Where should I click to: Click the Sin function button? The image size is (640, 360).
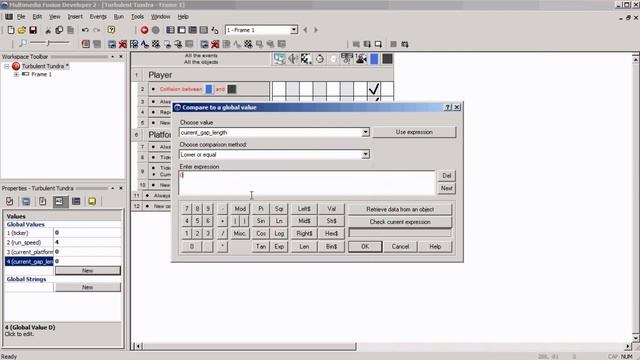click(261, 221)
